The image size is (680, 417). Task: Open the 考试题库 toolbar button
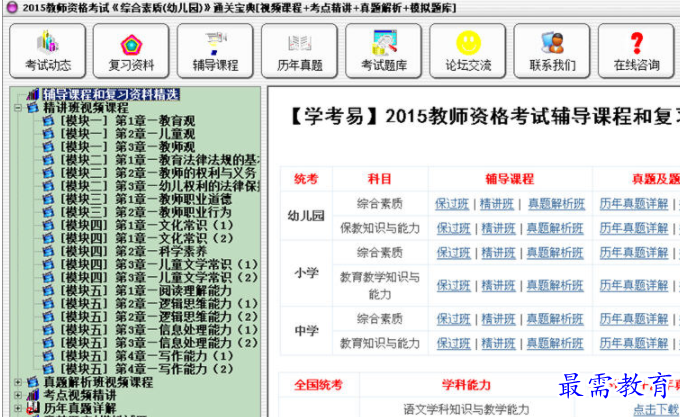pyautogui.click(x=384, y=51)
